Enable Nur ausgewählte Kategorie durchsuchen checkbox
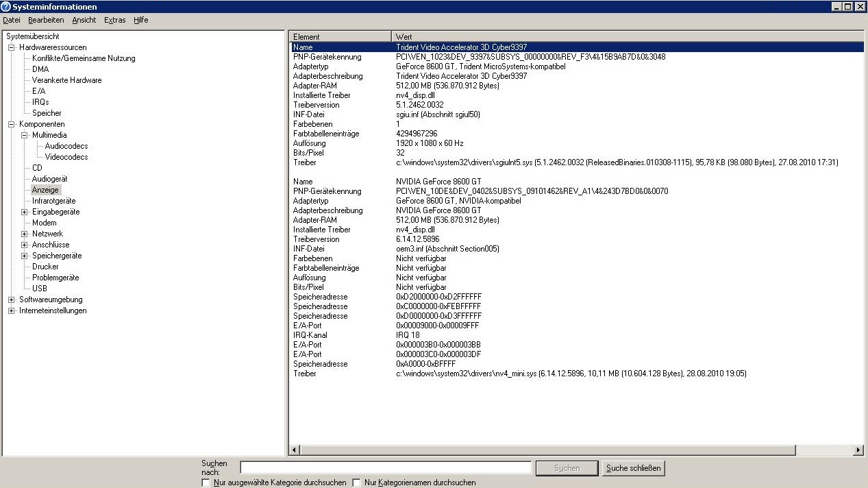Screen dimensions: 868x488 206,483
